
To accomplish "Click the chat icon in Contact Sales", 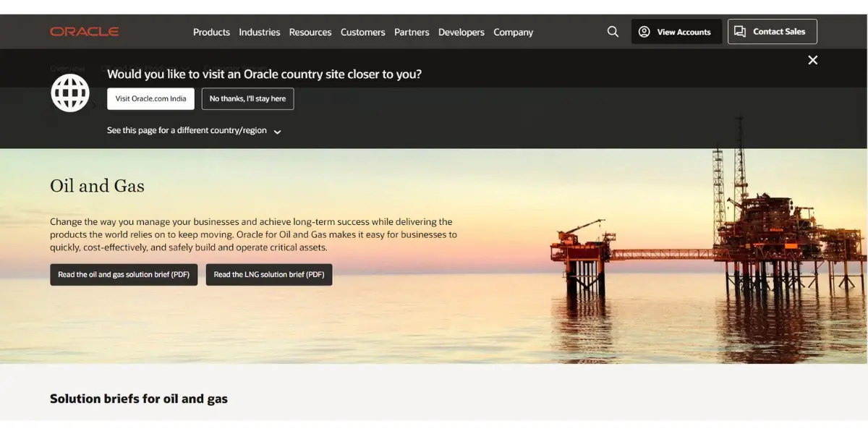I will [x=740, y=32].
